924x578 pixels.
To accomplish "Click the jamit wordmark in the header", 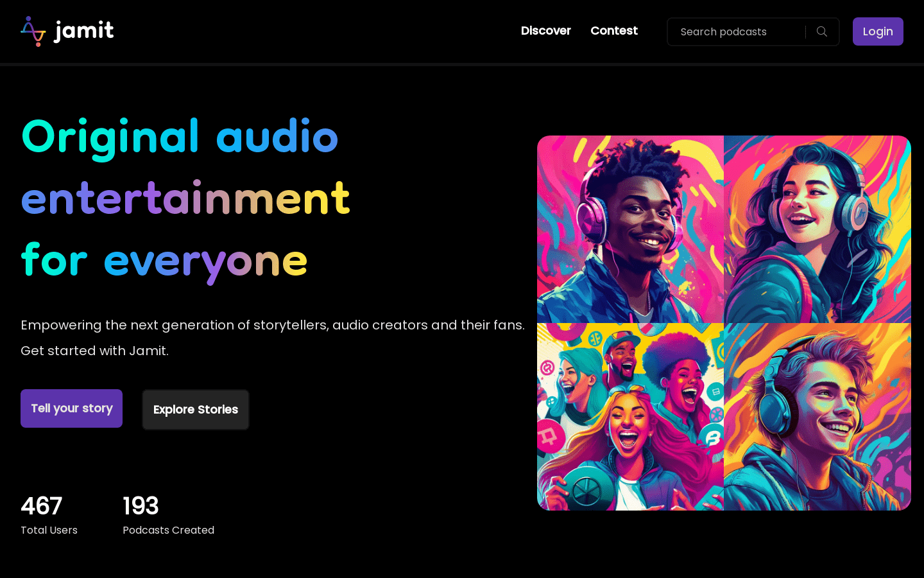I will click(x=84, y=31).
